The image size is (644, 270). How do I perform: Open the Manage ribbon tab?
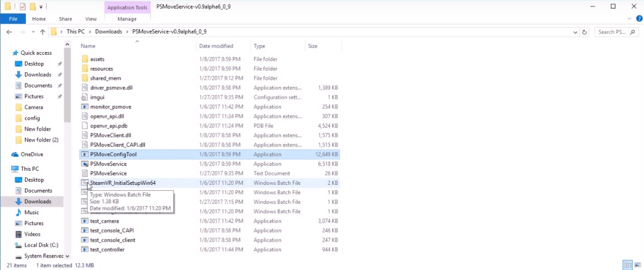(127, 19)
